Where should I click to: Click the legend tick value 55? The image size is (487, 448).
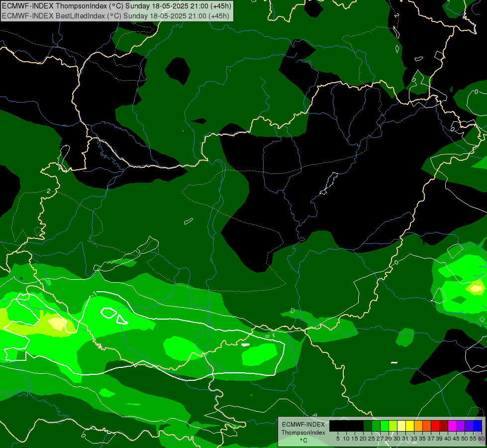pyautogui.click(x=473, y=439)
